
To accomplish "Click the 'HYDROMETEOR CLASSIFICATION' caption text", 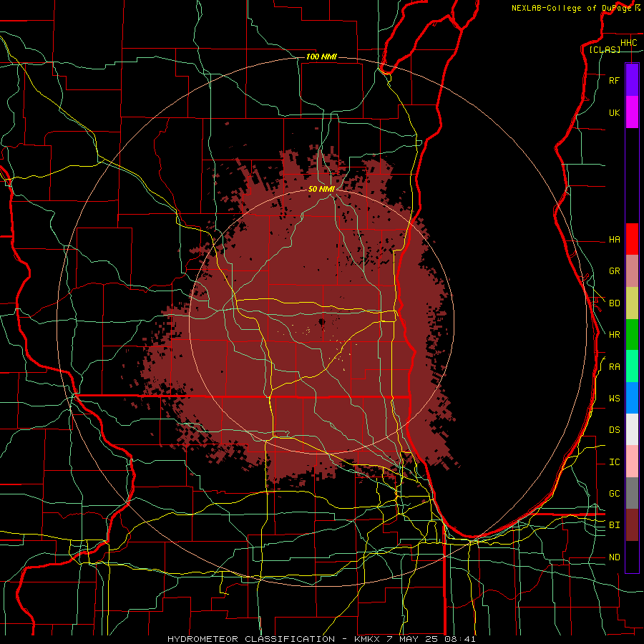I will coord(251,639).
